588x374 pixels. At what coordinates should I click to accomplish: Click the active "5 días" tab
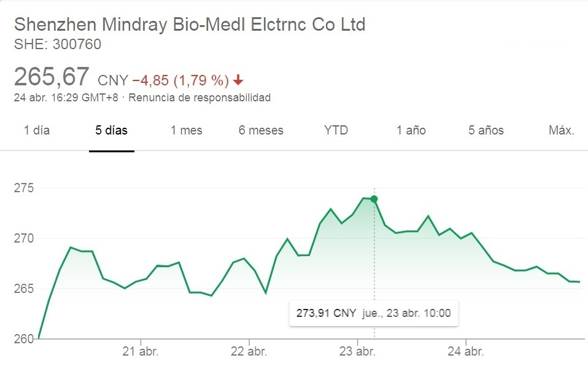click(x=111, y=130)
